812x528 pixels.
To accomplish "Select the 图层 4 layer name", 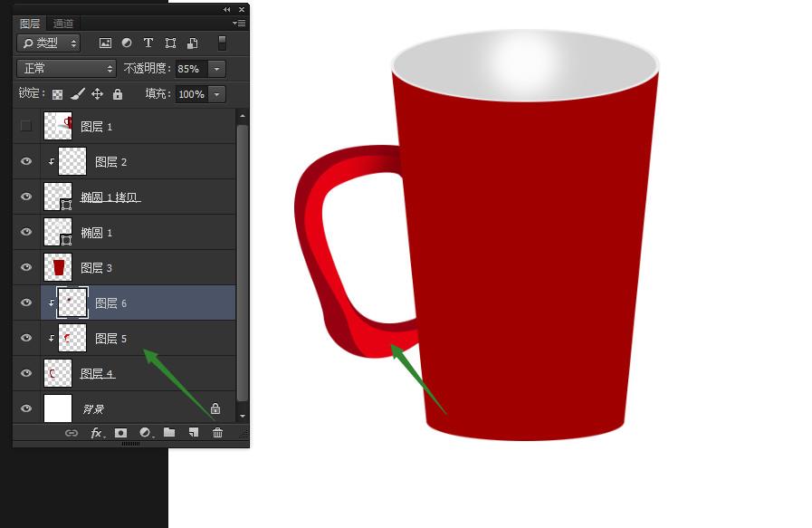I will [x=98, y=373].
